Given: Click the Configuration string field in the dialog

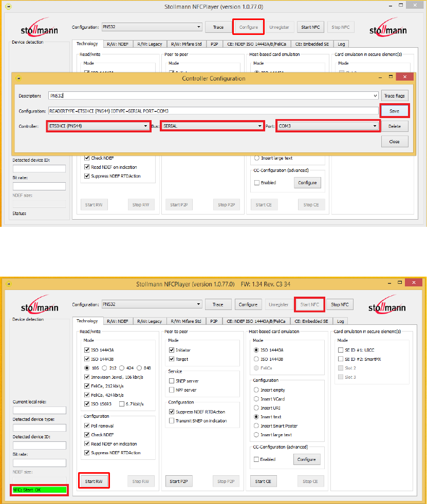Looking at the screenshot, I should coord(213,111).
